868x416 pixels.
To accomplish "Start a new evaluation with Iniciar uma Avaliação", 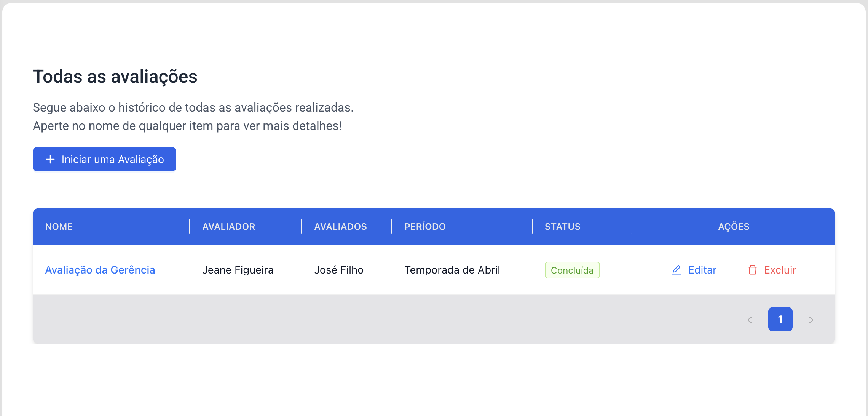I will pyautogui.click(x=104, y=159).
